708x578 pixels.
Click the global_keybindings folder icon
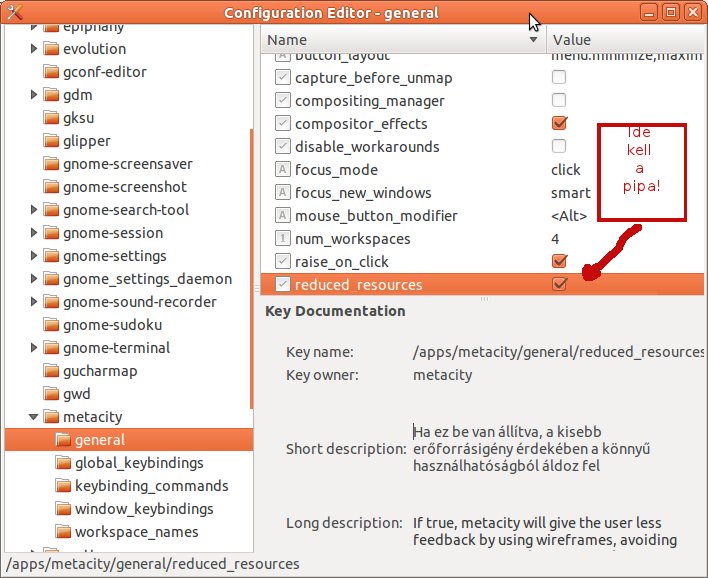tap(63, 462)
